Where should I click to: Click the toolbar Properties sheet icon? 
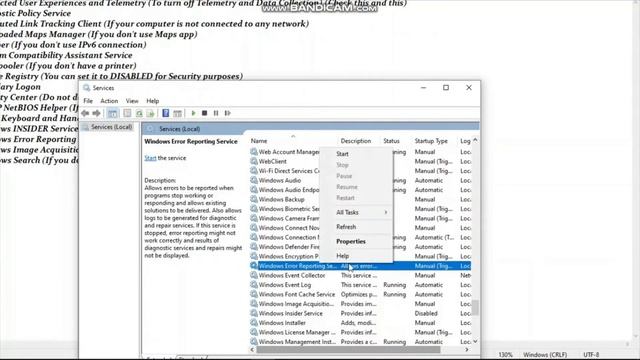pyautogui.click(x=127, y=113)
